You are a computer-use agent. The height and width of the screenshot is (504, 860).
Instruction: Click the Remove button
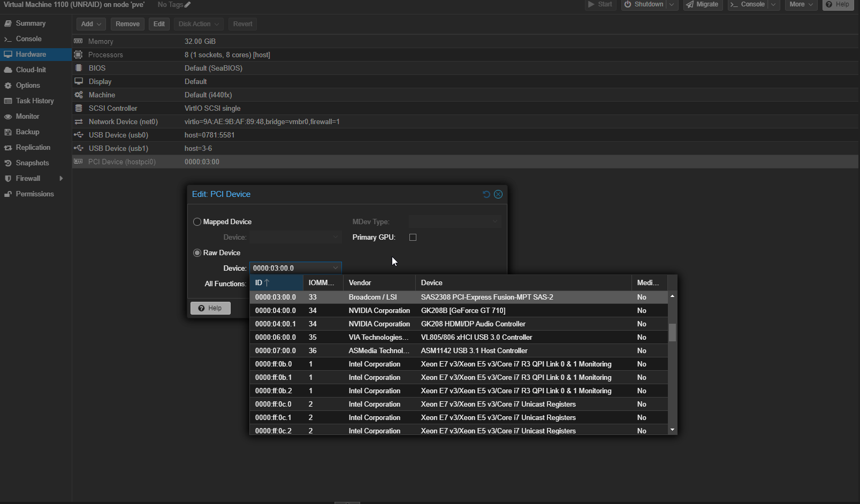127,24
